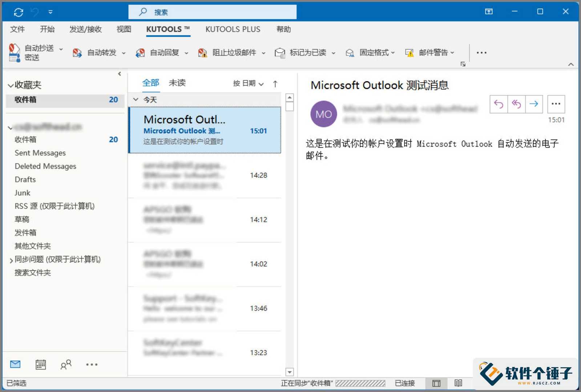
Task: Switch to the KUTOOLS PLUS tab
Action: 233,29
